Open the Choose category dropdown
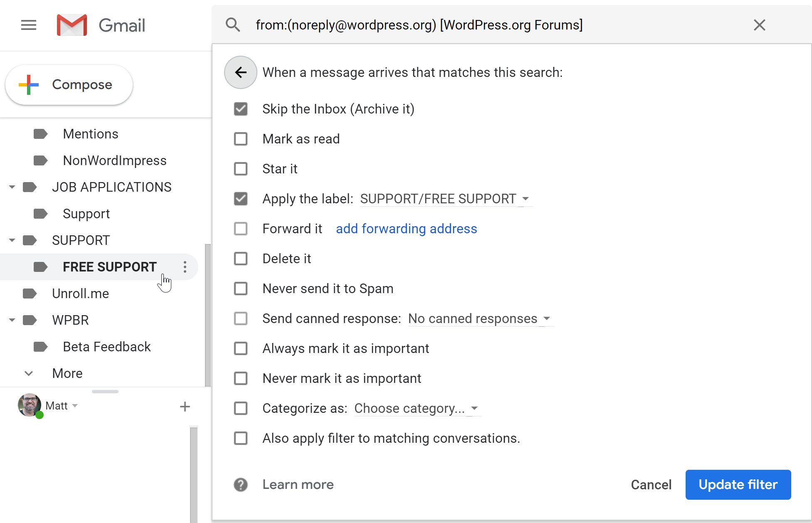This screenshot has height=523, width=812. point(417,408)
